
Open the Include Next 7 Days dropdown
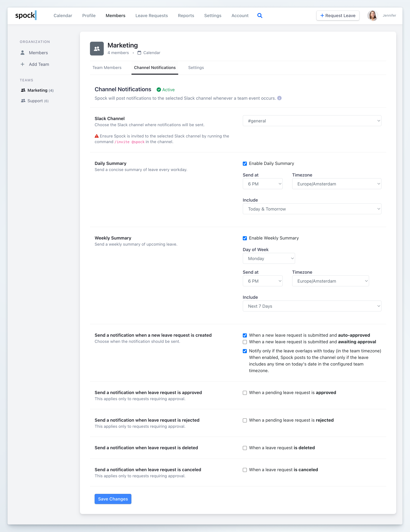[x=312, y=306]
